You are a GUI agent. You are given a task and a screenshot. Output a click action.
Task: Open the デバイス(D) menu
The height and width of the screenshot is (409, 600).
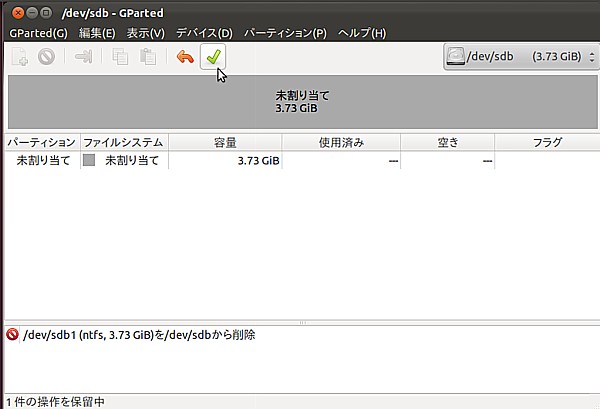click(x=204, y=33)
